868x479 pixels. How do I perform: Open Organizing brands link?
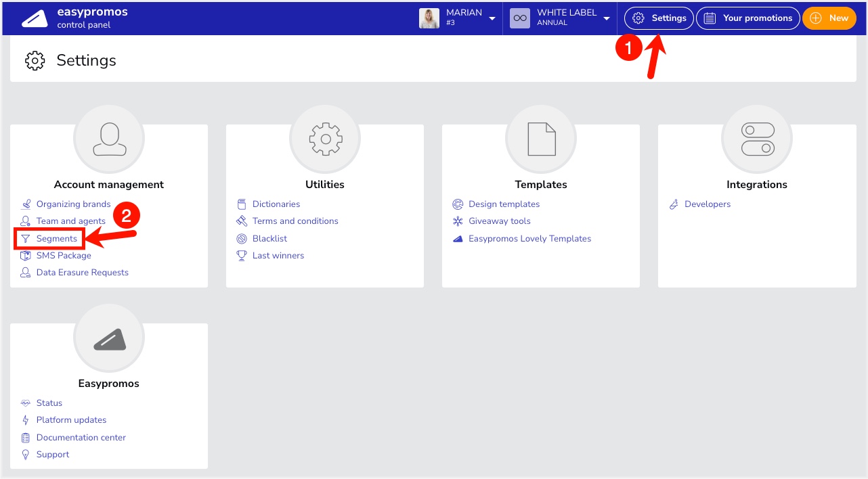point(73,204)
